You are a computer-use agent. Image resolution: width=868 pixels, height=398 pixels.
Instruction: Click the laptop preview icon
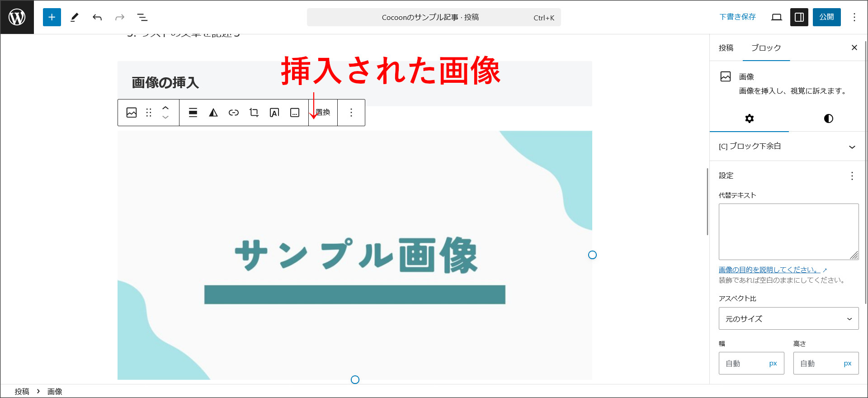coord(777,17)
